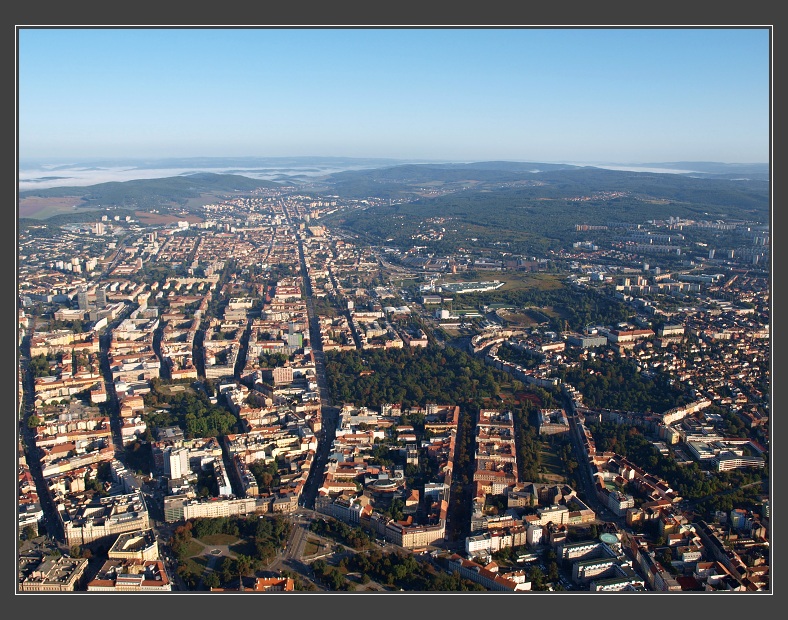The image size is (788, 620).
Task: Click the aerial city photograph
Action: point(394,309)
